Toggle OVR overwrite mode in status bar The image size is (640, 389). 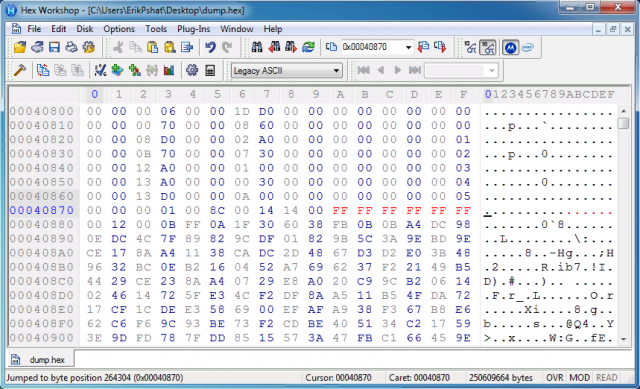pyautogui.click(x=554, y=378)
